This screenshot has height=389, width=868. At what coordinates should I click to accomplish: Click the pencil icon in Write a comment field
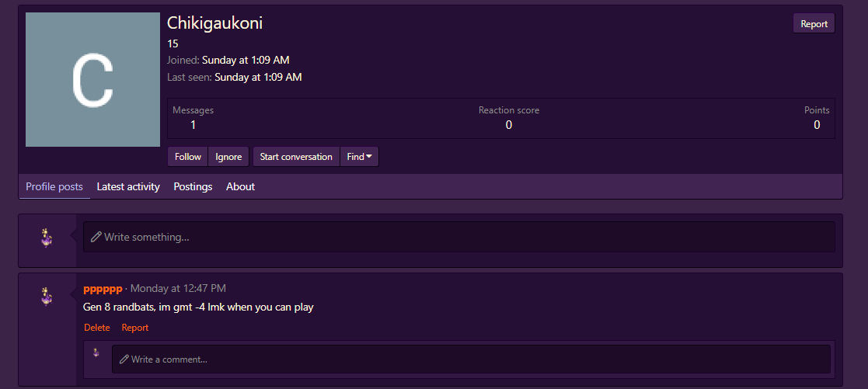tap(124, 359)
